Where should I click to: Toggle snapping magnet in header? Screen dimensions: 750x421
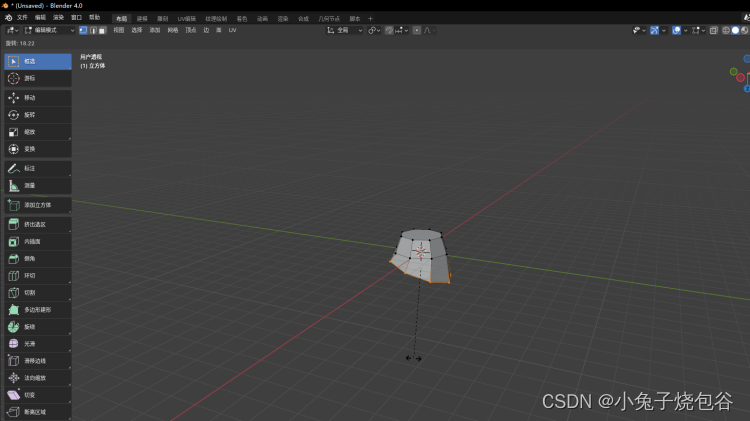click(x=389, y=30)
